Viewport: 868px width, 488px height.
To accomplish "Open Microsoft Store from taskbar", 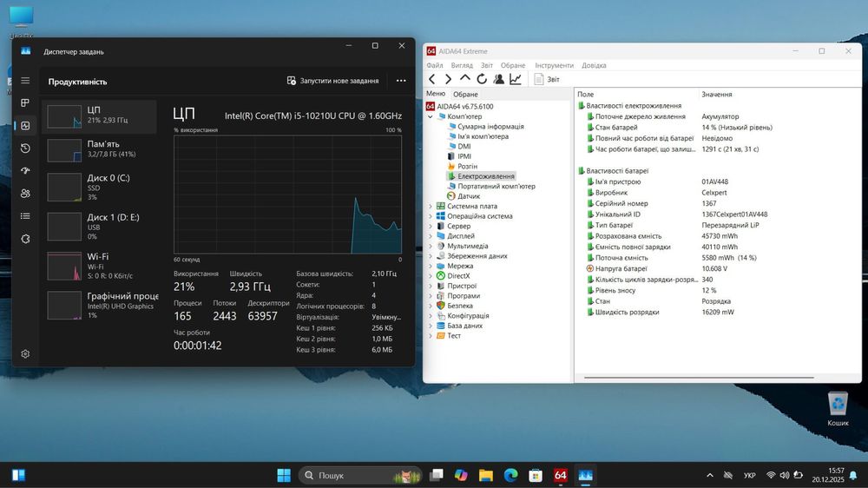I will coord(536,475).
